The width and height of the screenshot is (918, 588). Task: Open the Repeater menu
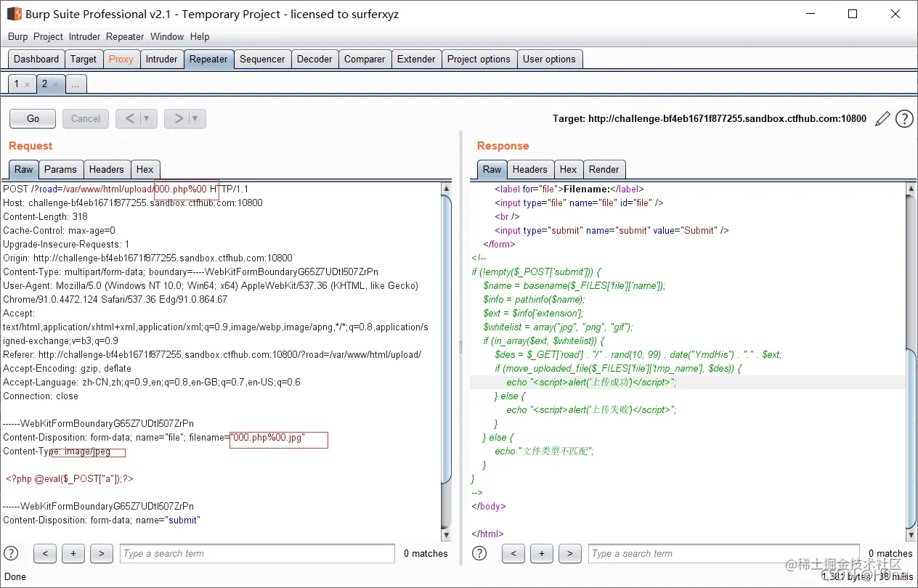[125, 36]
